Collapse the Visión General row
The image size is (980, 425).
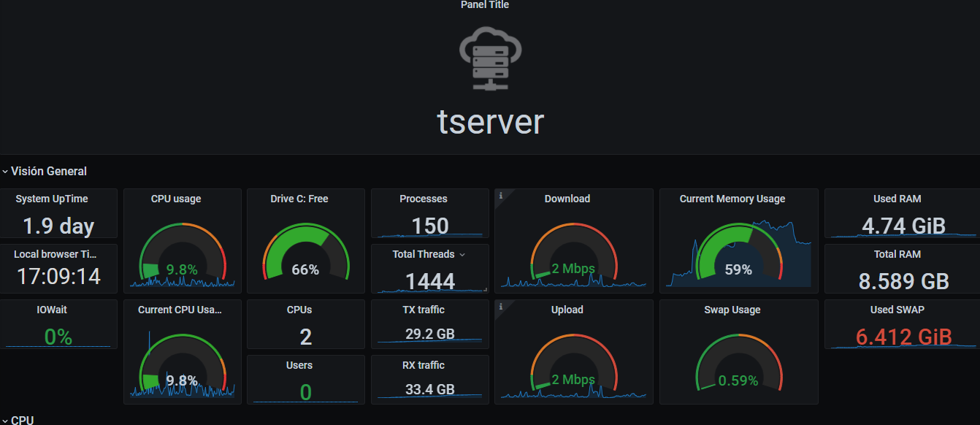pyautogui.click(x=44, y=171)
